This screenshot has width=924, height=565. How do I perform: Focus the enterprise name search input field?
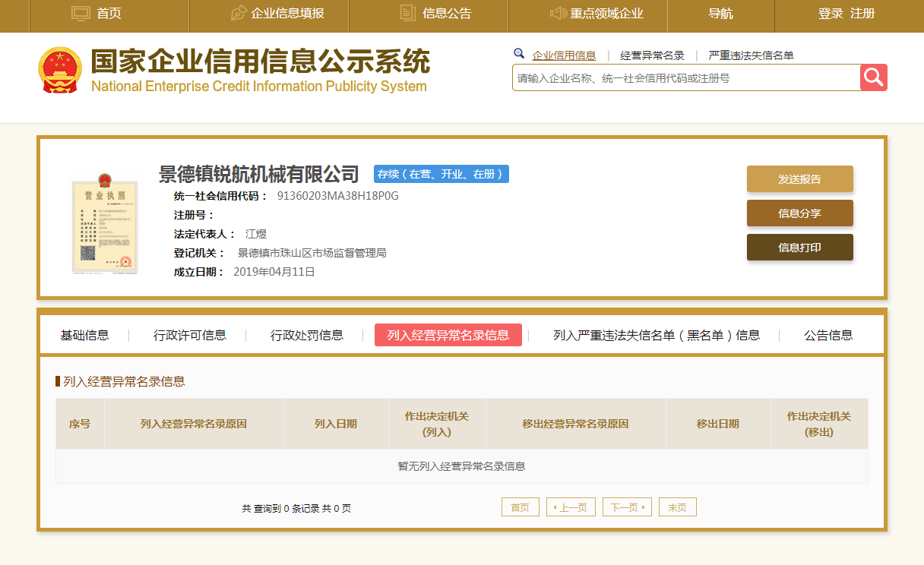[x=686, y=77]
